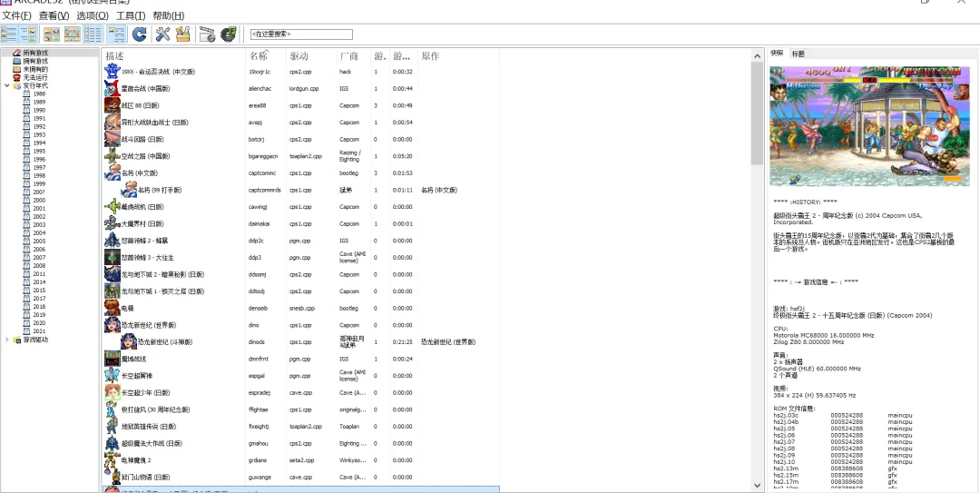Select the 所有游戏 folder
980x493 pixels.
pos(35,54)
